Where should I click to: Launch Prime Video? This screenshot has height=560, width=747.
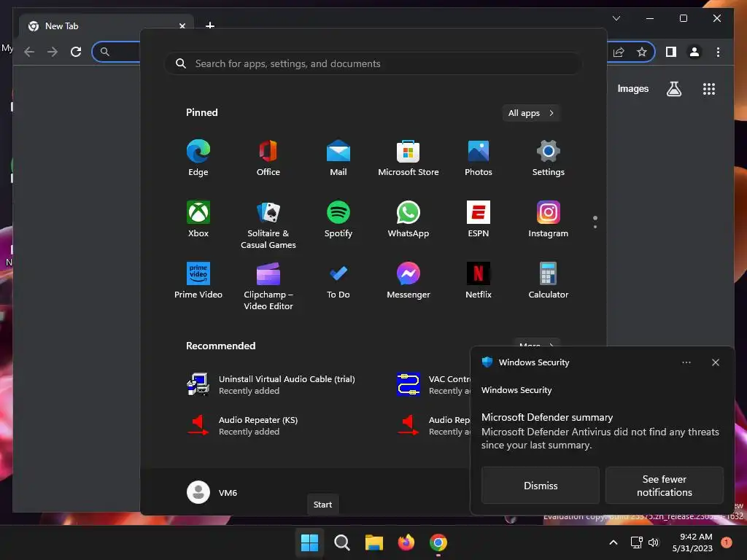pos(198,281)
